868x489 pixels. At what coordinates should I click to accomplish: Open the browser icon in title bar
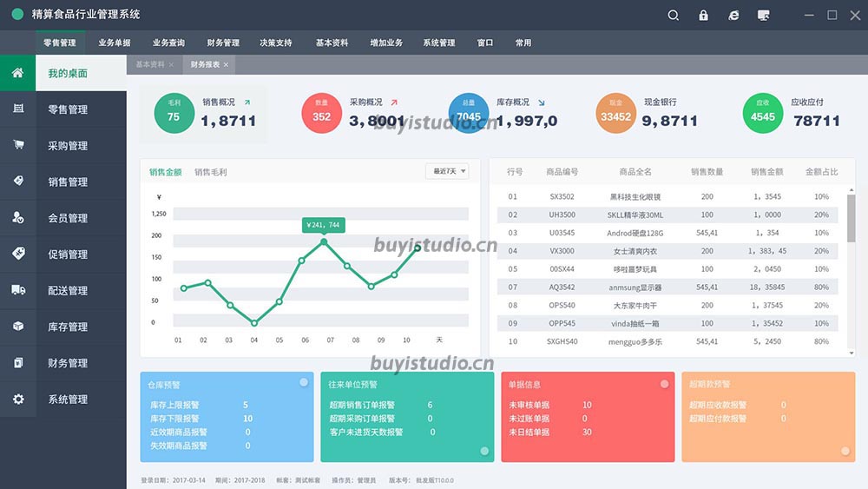[x=733, y=15]
